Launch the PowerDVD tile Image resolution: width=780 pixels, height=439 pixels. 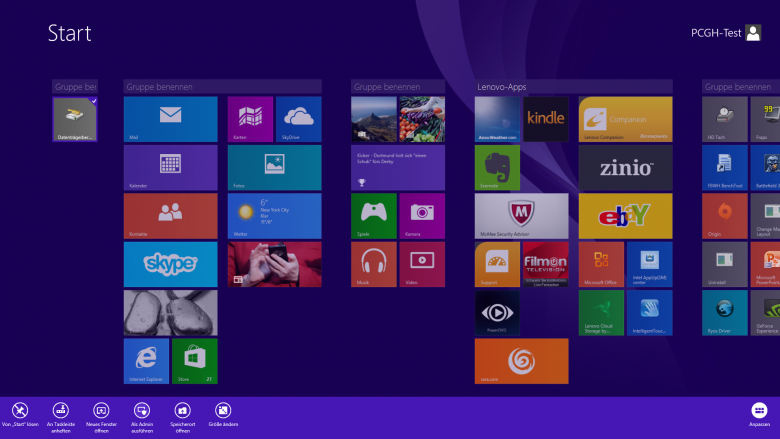(497, 313)
